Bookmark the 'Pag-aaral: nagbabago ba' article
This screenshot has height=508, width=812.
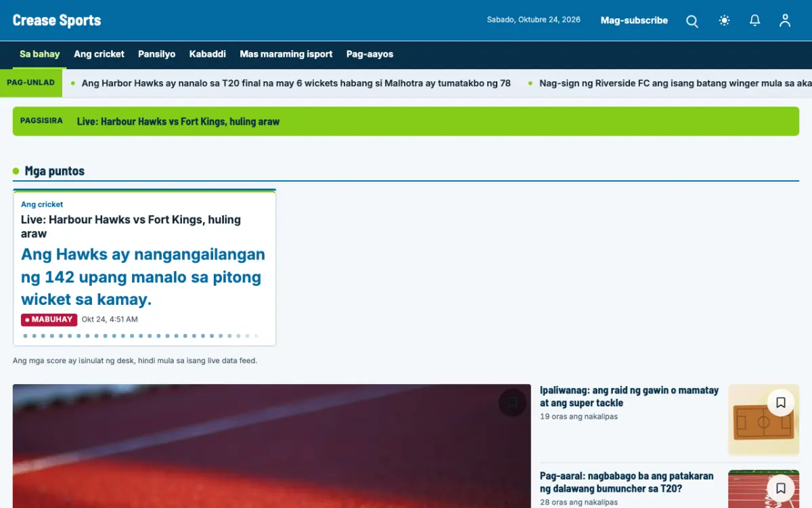(x=780, y=488)
